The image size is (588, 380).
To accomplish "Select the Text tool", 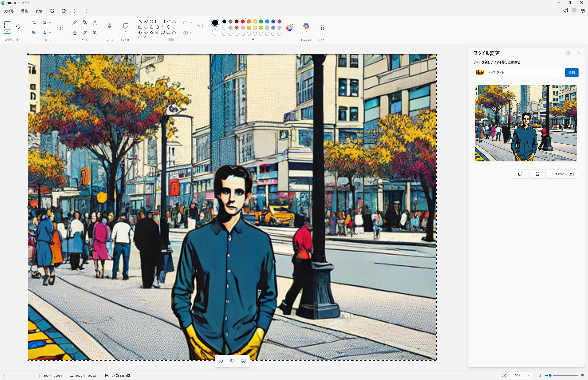I will point(95,22).
